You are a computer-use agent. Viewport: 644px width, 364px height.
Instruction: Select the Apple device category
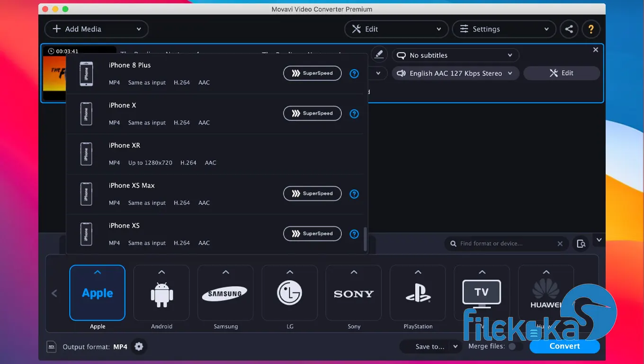click(x=98, y=293)
